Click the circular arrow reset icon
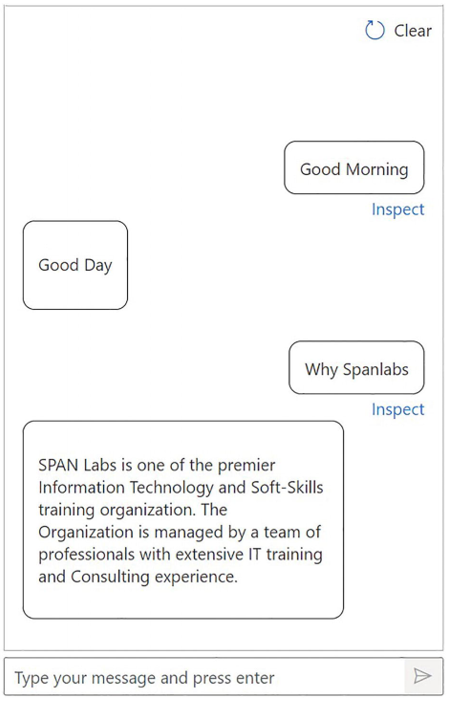Image resolution: width=453 pixels, height=701 pixels. point(374,30)
